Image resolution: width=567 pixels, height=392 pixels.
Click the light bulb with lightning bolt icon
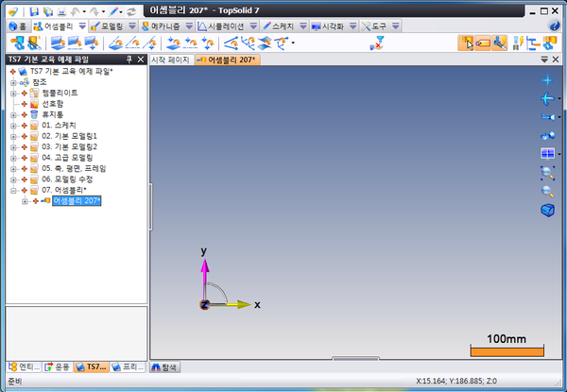coord(518,43)
